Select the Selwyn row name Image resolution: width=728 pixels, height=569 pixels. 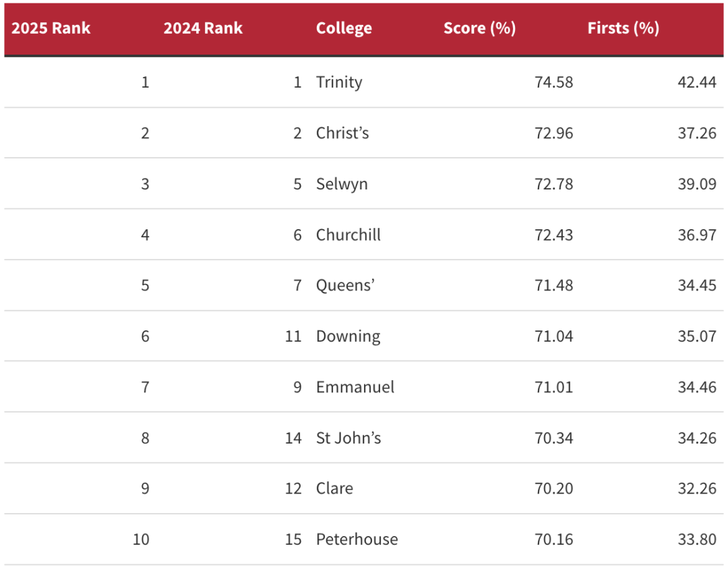click(342, 184)
